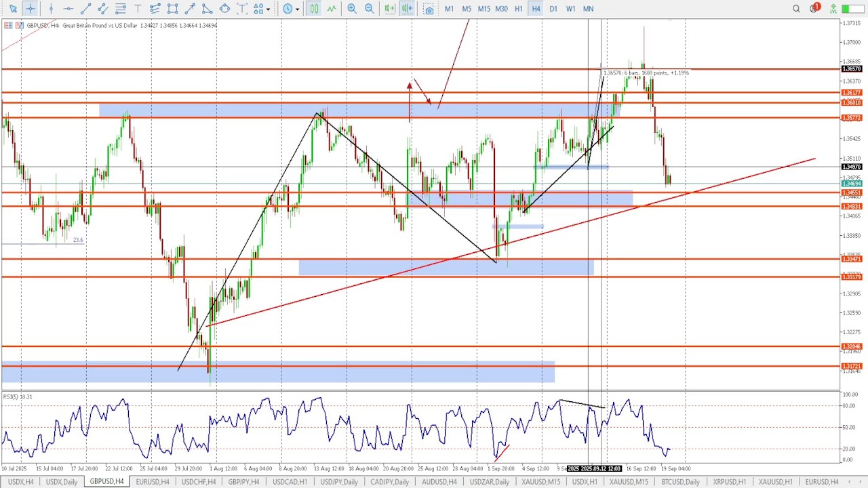Expand the clock period dropdown arrow
Screen dimensions: 868x488
(x=298, y=9)
